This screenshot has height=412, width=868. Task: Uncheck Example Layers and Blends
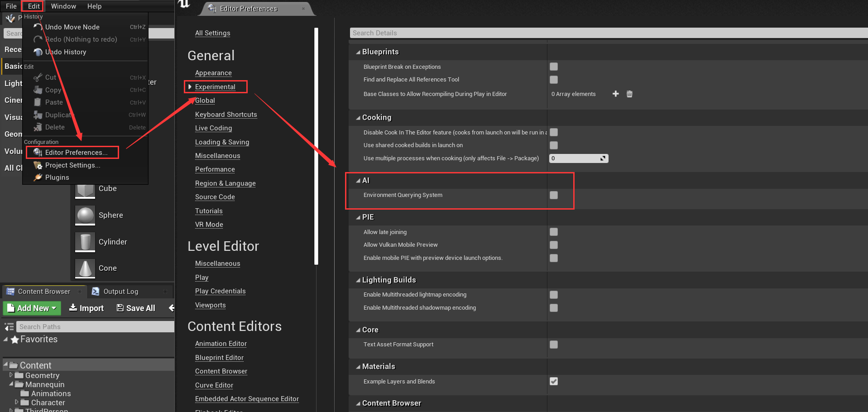click(x=553, y=381)
